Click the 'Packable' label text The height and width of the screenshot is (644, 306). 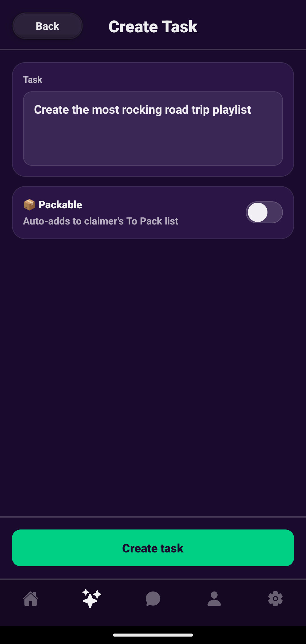(x=60, y=205)
